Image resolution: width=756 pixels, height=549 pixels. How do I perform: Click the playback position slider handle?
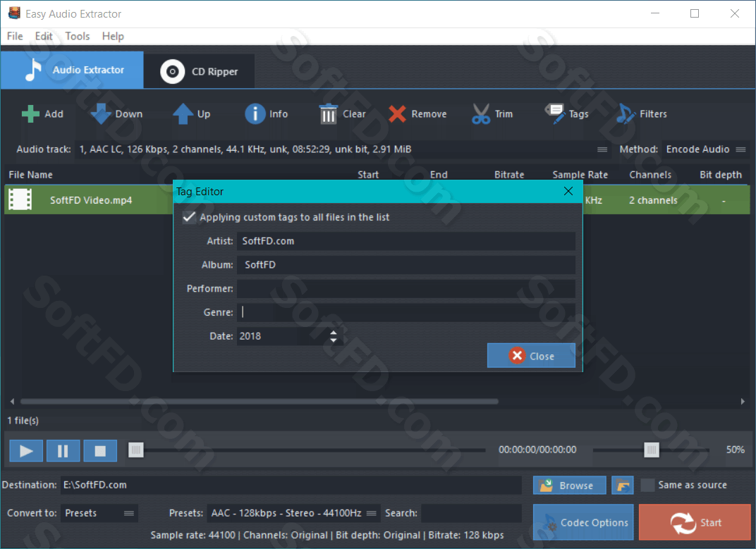click(136, 450)
